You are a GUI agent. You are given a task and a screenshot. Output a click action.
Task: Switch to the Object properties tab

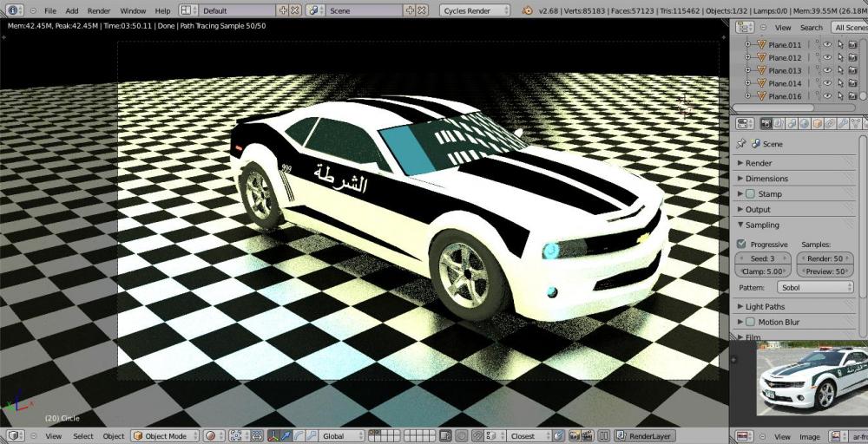click(817, 124)
